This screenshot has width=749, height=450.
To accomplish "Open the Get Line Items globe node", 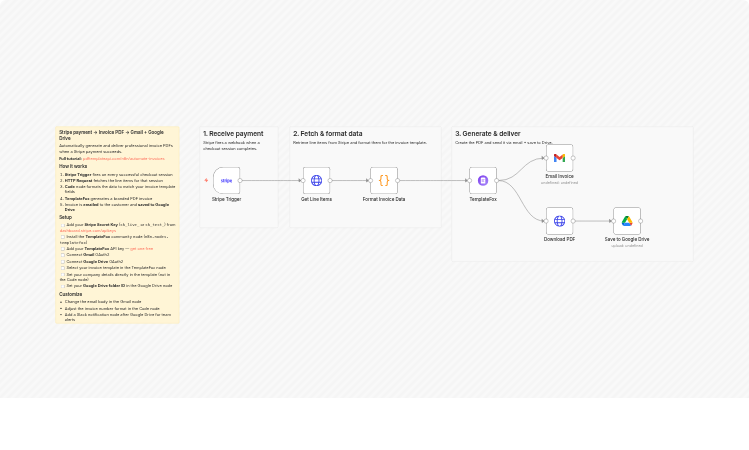I will (x=316, y=181).
